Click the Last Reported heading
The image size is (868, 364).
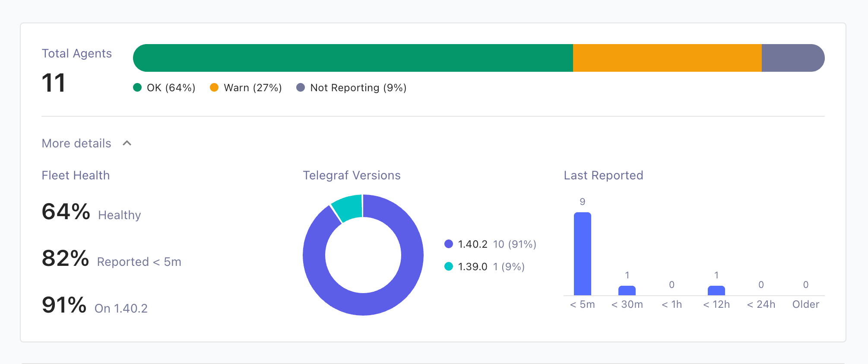603,175
